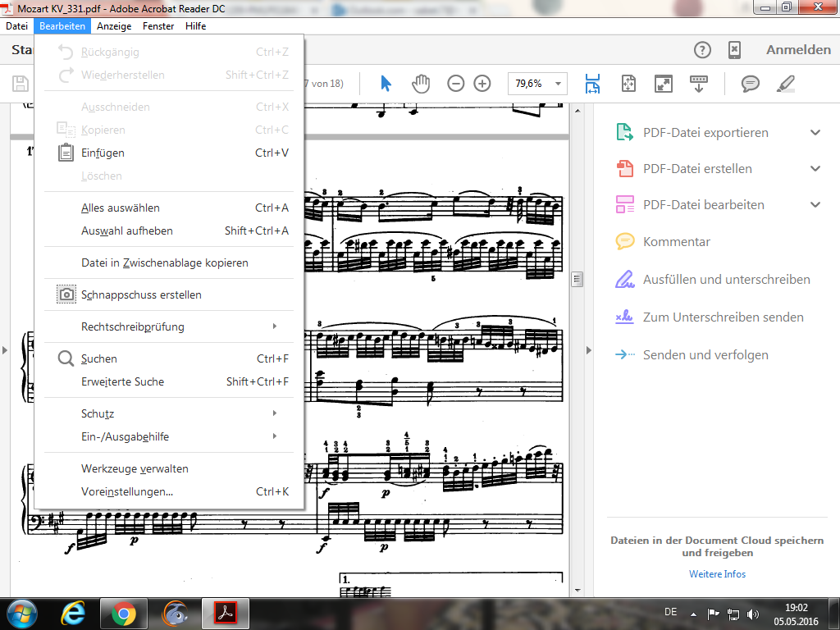This screenshot has height=630, width=840.
Task: Click the Kommentar speech bubble icon
Action: click(x=624, y=242)
